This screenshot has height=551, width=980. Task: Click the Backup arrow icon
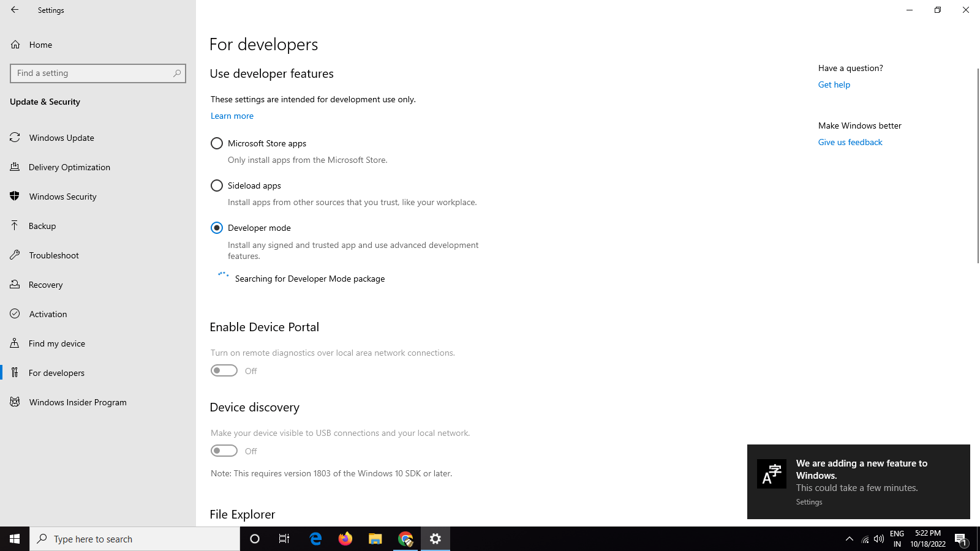(15, 226)
